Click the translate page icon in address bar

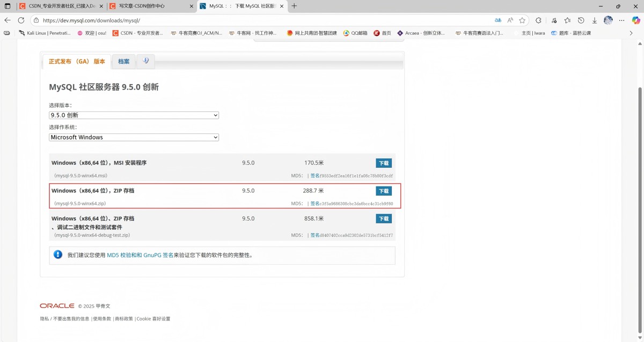coord(498,20)
